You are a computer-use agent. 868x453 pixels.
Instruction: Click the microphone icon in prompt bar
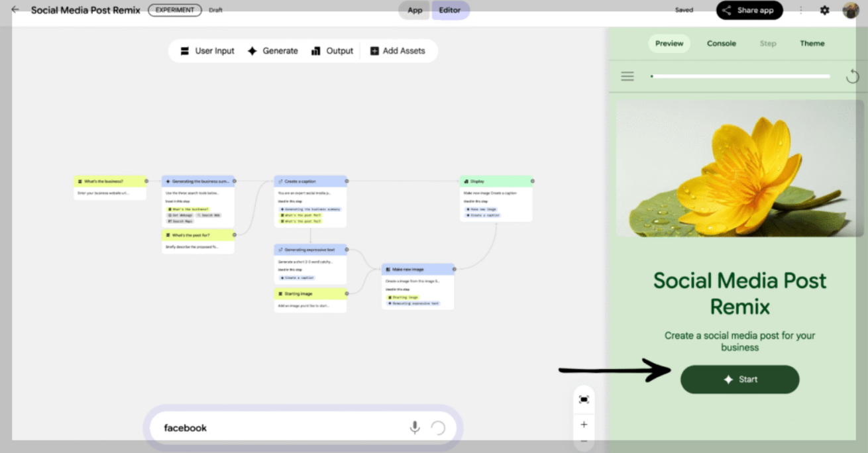415,428
